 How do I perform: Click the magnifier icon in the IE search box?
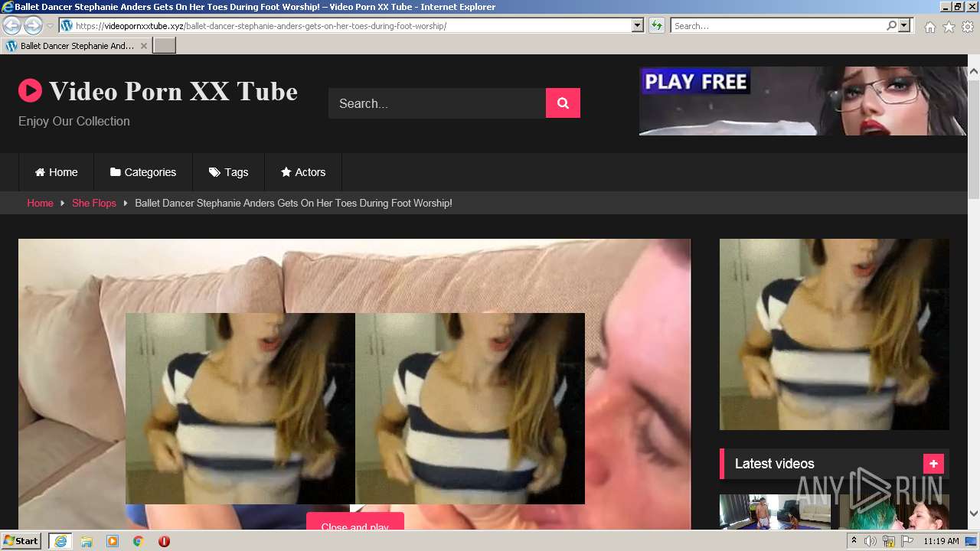pyautogui.click(x=891, y=25)
